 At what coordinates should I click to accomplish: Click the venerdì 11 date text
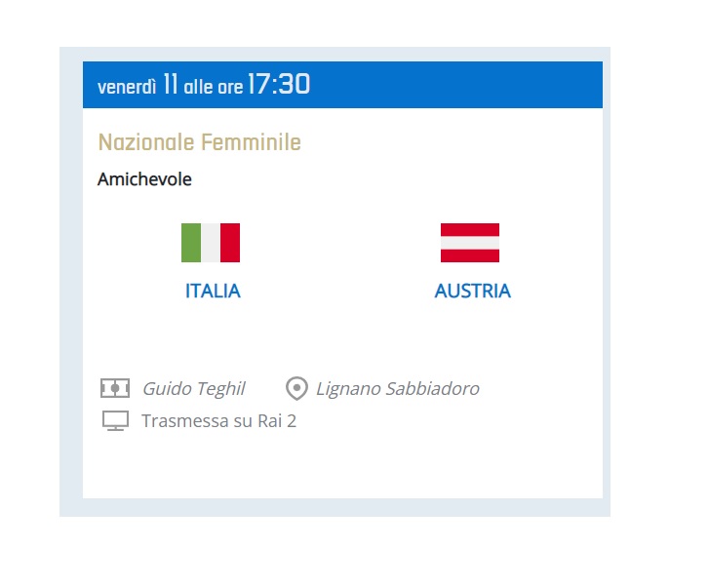[138, 85]
